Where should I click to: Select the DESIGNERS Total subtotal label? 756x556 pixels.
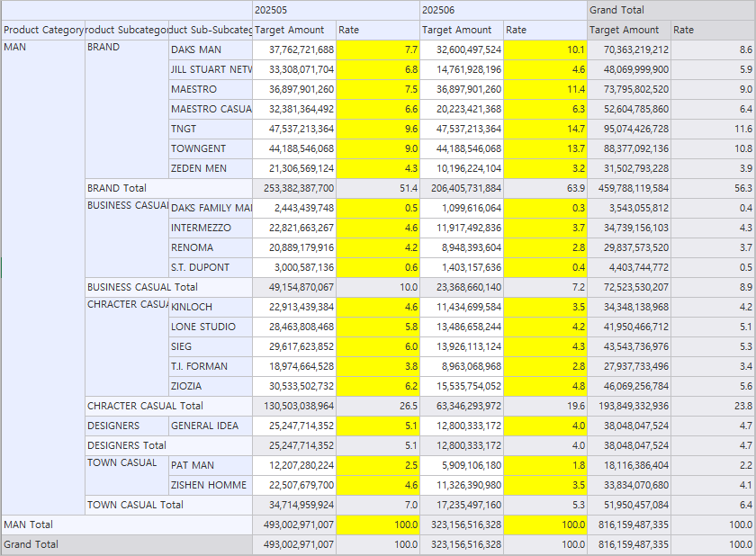tap(169, 445)
